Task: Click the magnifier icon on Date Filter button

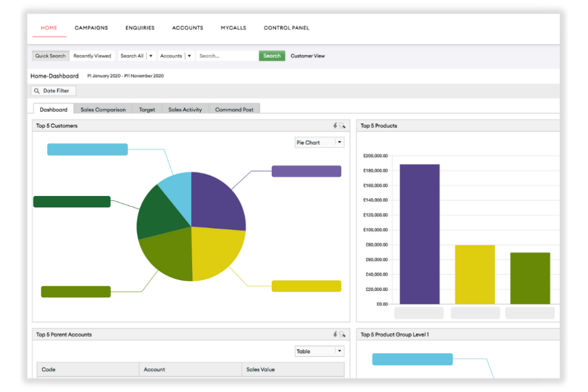Action: pos(37,91)
